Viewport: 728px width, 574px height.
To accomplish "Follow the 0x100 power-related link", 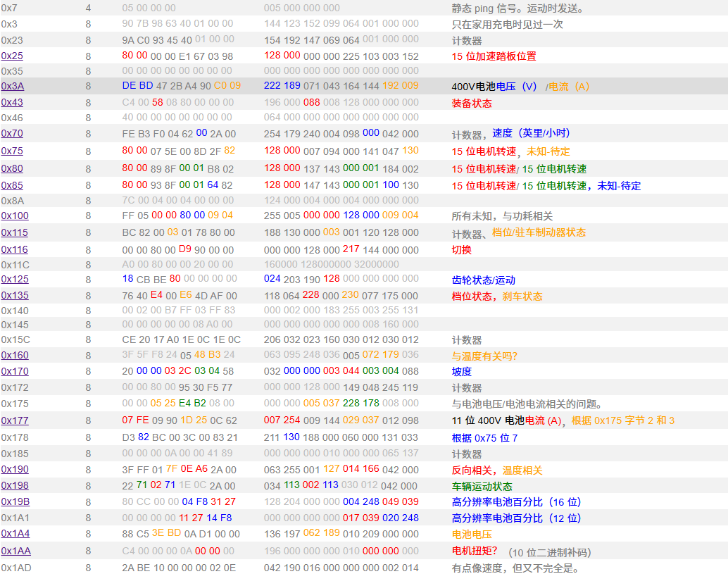I will pyautogui.click(x=15, y=216).
